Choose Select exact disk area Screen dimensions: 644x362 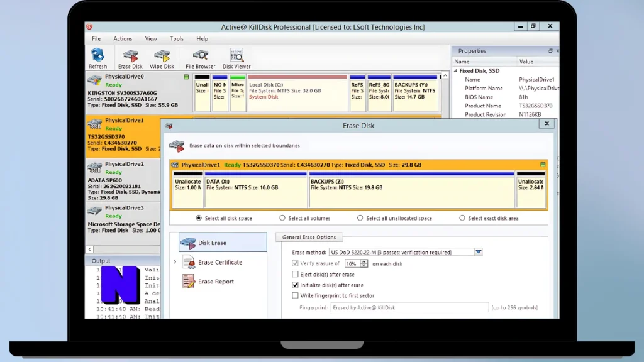click(462, 218)
